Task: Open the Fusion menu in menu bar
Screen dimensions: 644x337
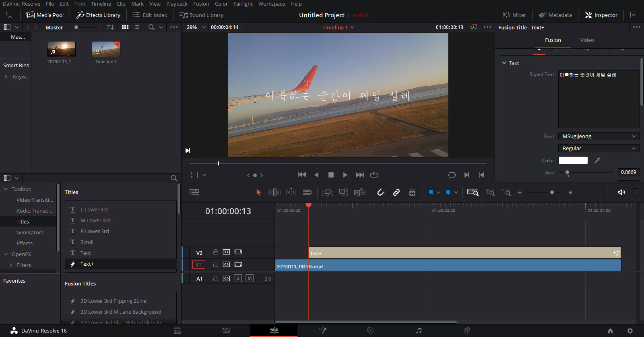Action: [x=201, y=4]
